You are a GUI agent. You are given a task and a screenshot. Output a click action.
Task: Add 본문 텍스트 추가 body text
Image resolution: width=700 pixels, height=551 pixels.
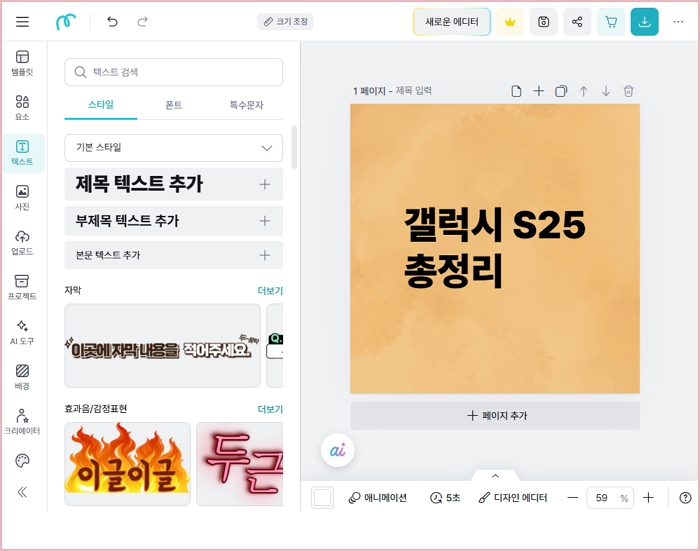[174, 255]
